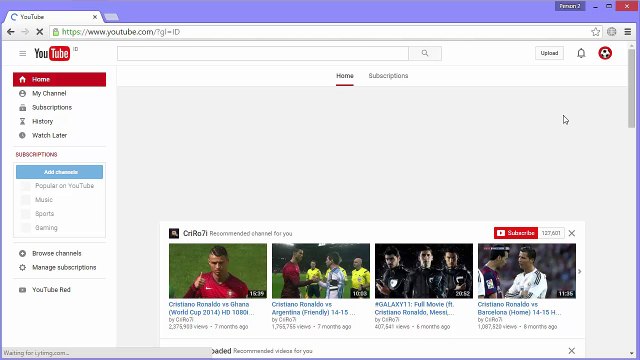Toggle the YouTube guide hamburger menu
The width and height of the screenshot is (640, 360).
tap(22, 53)
